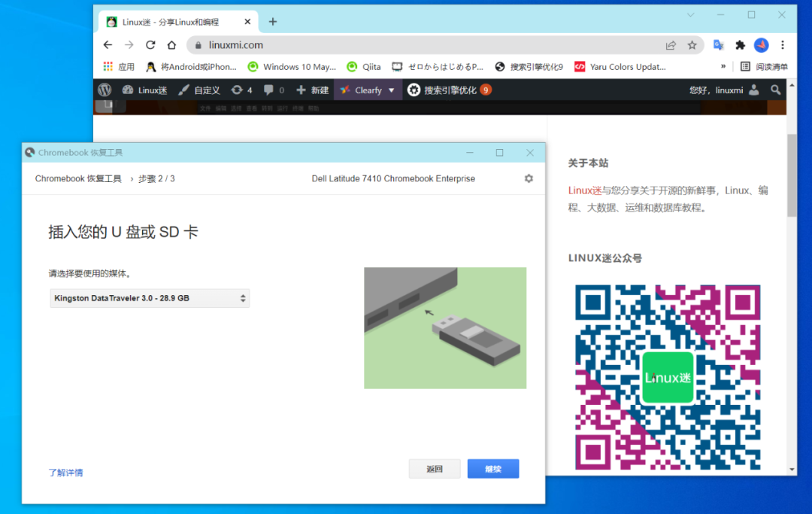
Task: Open the 了解详情 link
Action: click(65, 472)
